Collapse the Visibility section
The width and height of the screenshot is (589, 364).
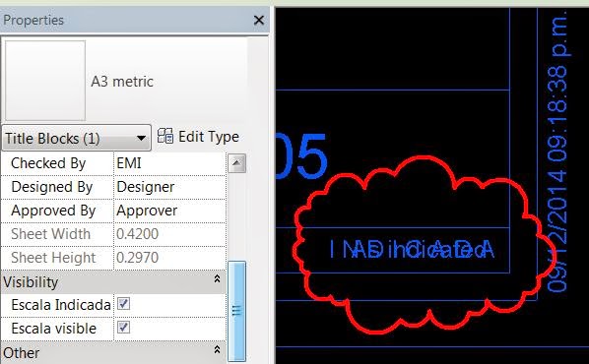click(217, 278)
